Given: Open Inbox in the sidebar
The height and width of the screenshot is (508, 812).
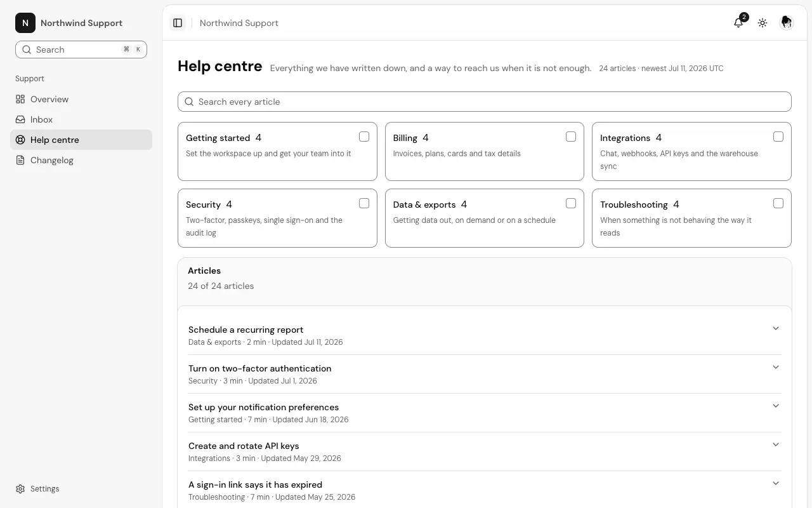Looking at the screenshot, I should 81,119.
